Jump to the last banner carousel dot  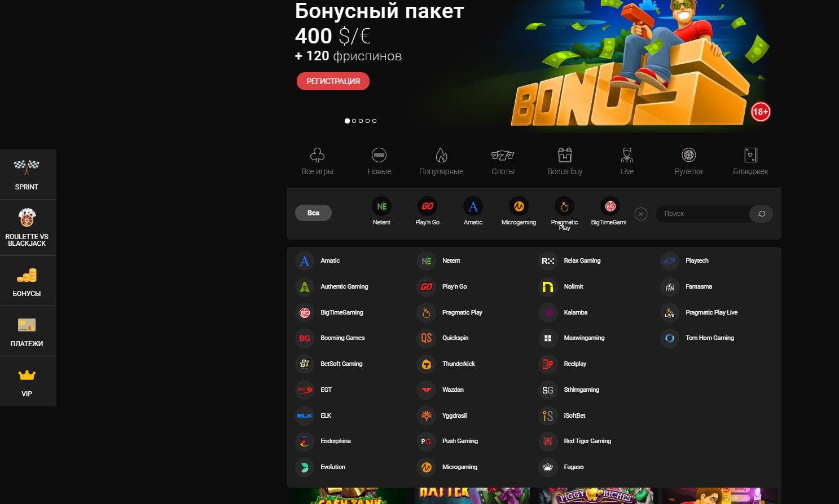tap(374, 121)
